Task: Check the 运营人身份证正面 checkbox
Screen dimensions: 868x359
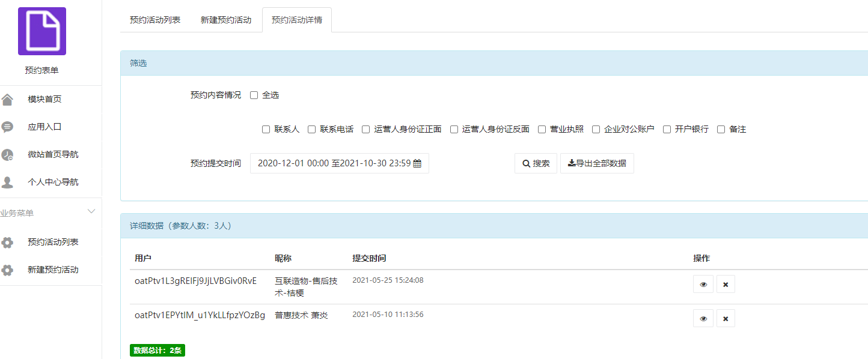Action: coord(365,129)
